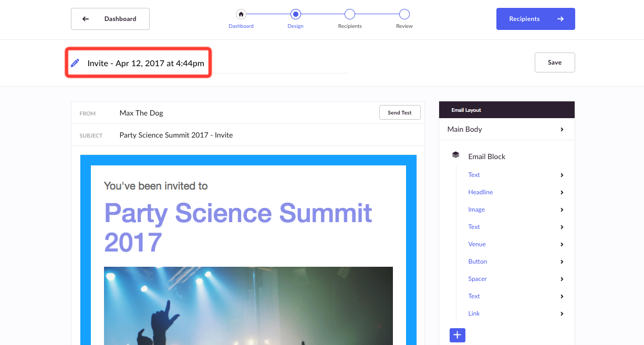Open the Dashboard step label

tap(241, 26)
